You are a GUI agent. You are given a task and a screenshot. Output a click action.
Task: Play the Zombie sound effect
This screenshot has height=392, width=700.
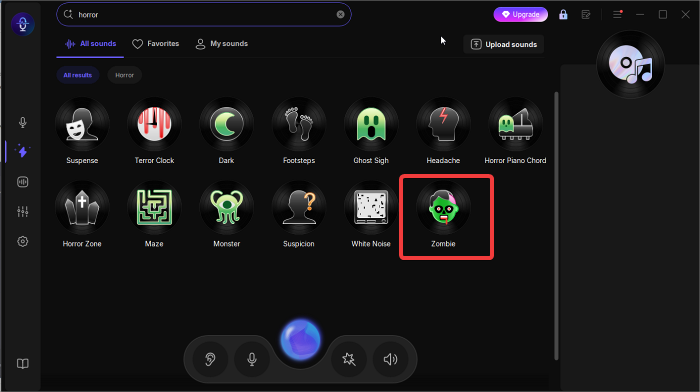(443, 208)
